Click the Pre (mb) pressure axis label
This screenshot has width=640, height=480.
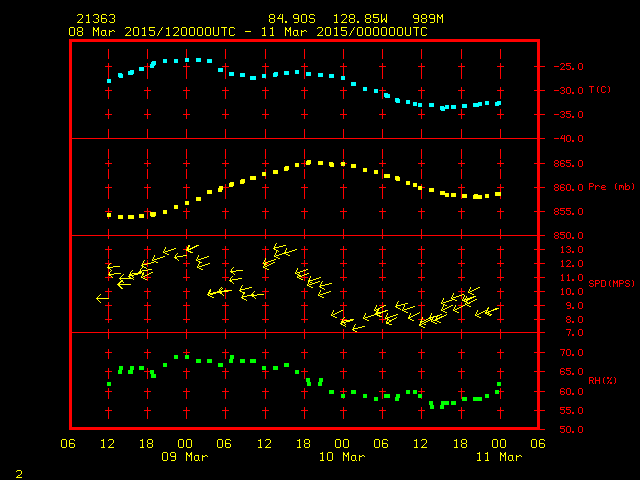click(611, 187)
